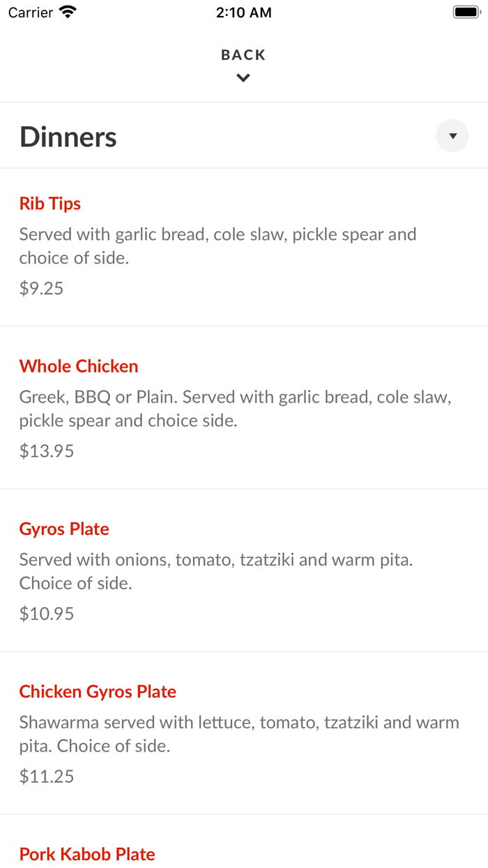Tap the $9.25 price under Rib Tips
Screen dimensions: 488x868
point(41,288)
